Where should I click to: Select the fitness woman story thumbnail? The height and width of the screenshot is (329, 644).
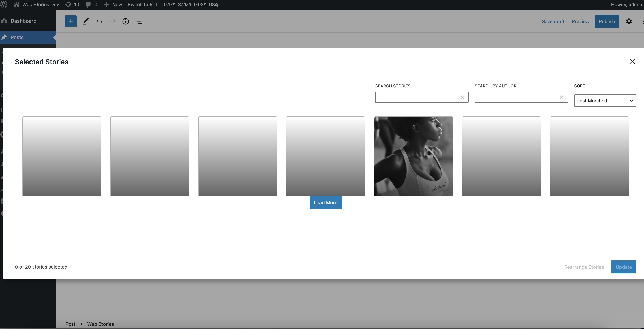pyautogui.click(x=413, y=156)
